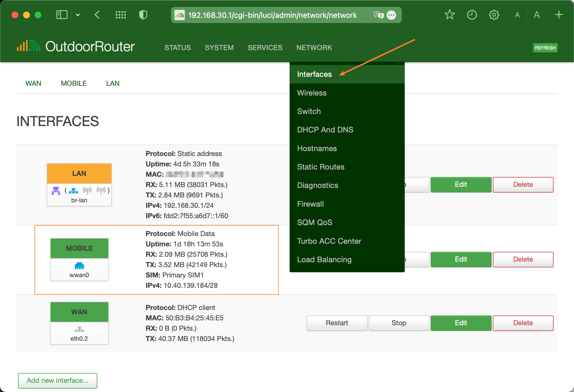Click the REFRESH button

(545, 48)
